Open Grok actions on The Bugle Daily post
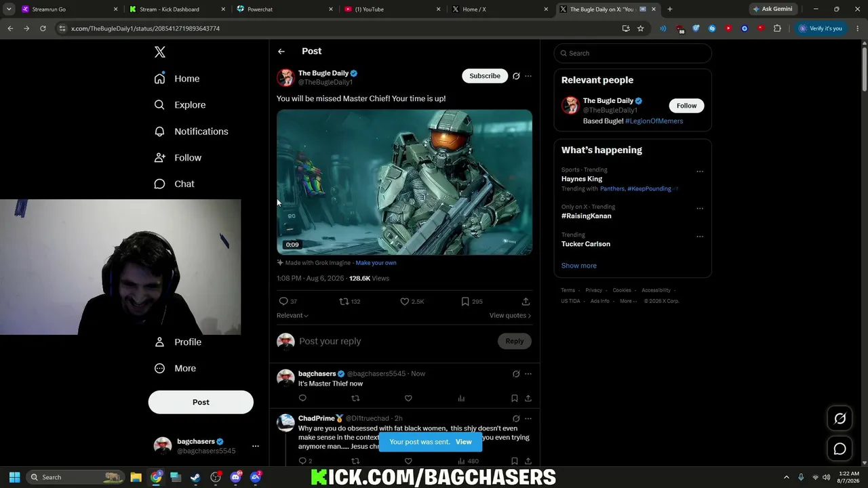Screen dimensions: 868x488 516,76
